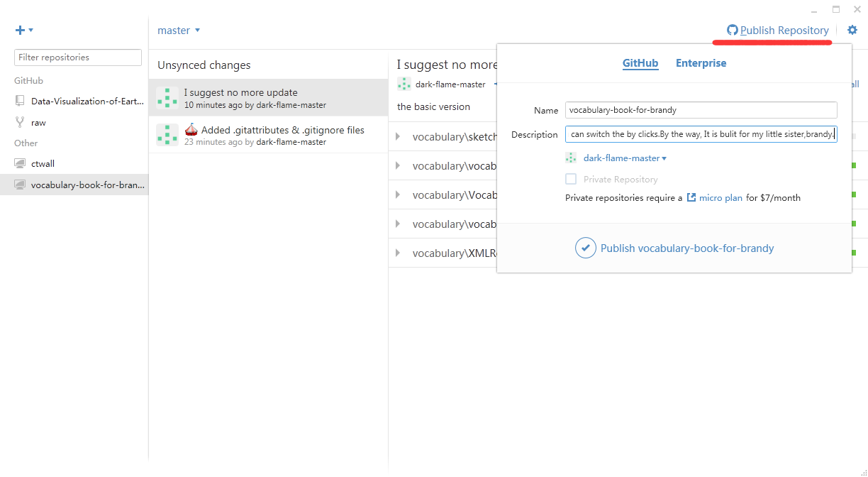Click 'the basic version' commit description
Viewport: 868px width, 477px height.
point(433,106)
